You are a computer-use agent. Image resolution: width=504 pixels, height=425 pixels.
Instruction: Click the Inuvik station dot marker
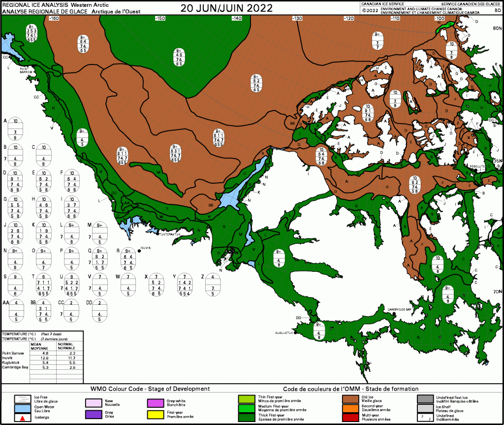[x=139, y=251]
